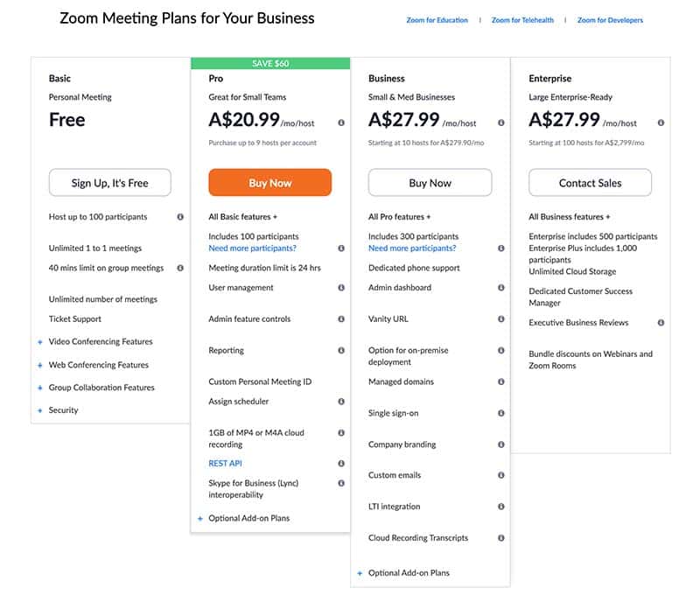Click Buy Now for the Pro plan
This screenshot has width=700, height=602.
tap(270, 183)
